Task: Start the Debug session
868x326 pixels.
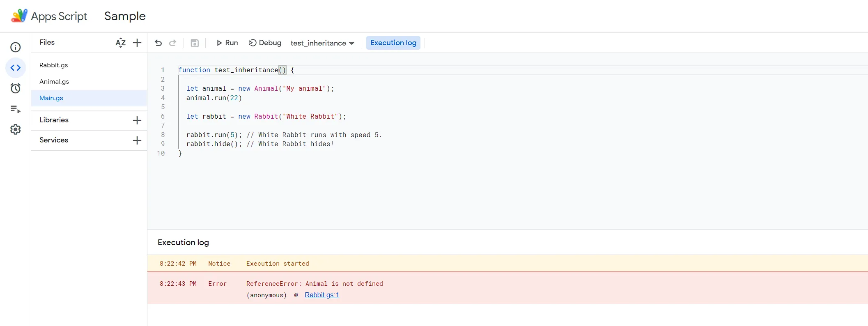Action: coord(265,43)
